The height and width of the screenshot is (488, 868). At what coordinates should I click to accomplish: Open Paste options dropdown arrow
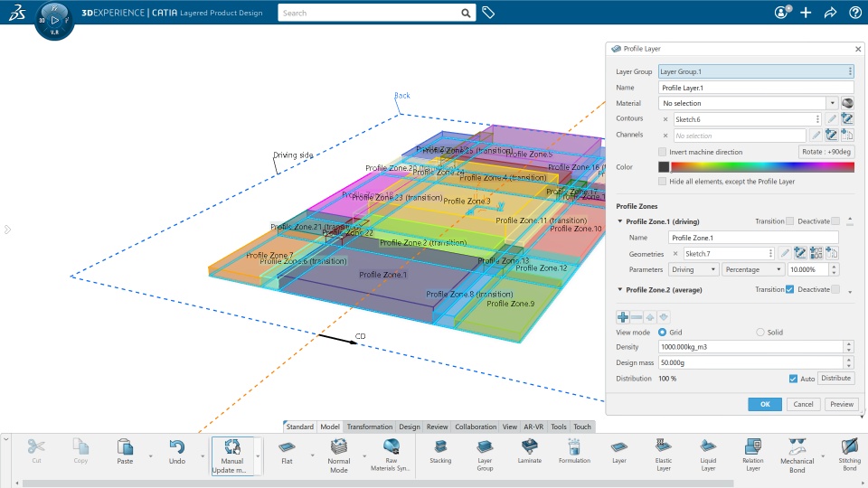point(151,455)
